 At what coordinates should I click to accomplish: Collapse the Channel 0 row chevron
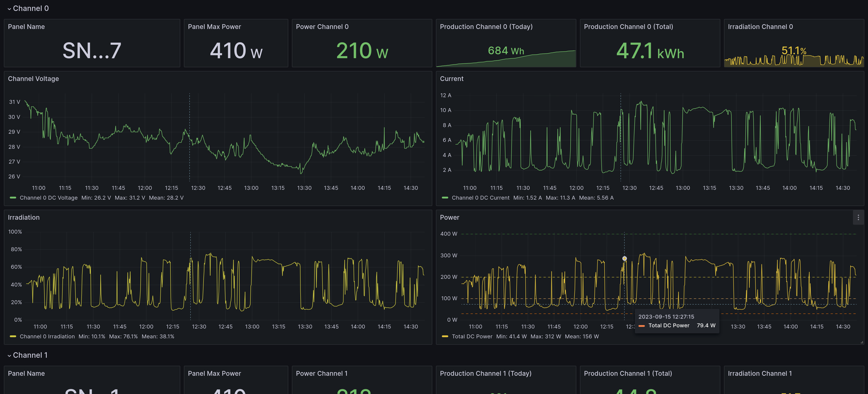[x=9, y=9]
